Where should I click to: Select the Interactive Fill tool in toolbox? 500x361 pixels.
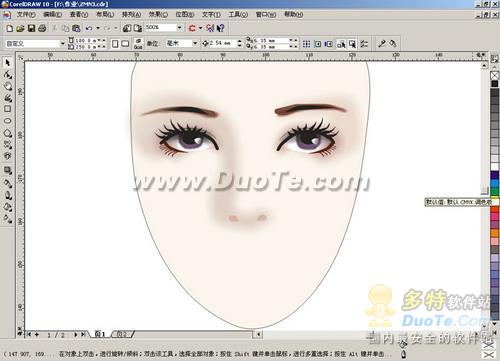(x=7, y=218)
